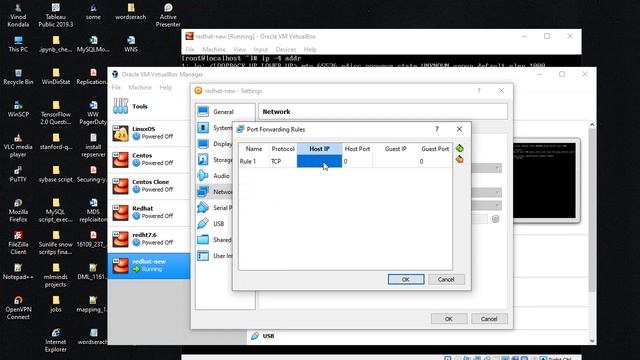Select the OpenVPN Connect desktop icon
The width and height of the screenshot is (640, 360).
18,308
